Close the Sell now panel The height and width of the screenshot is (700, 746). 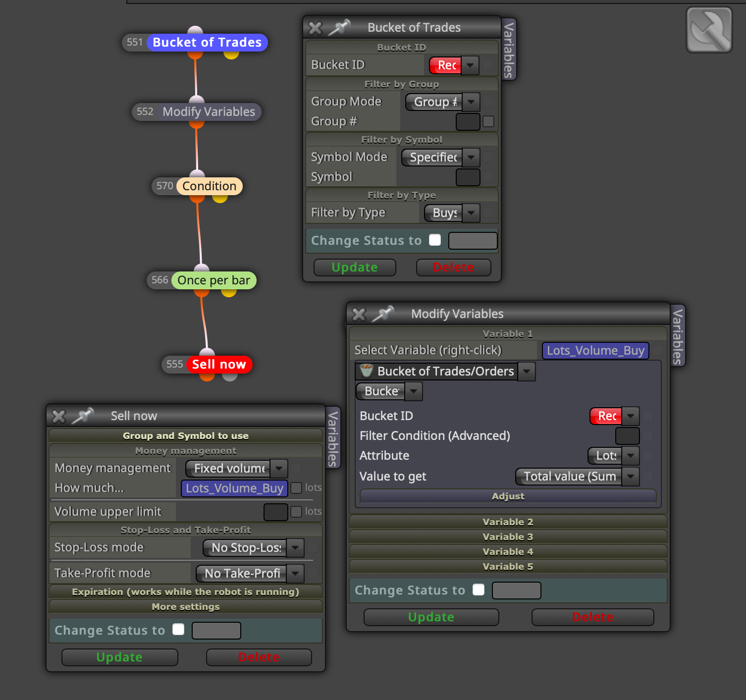pyautogui.click(x=58, y=416)
